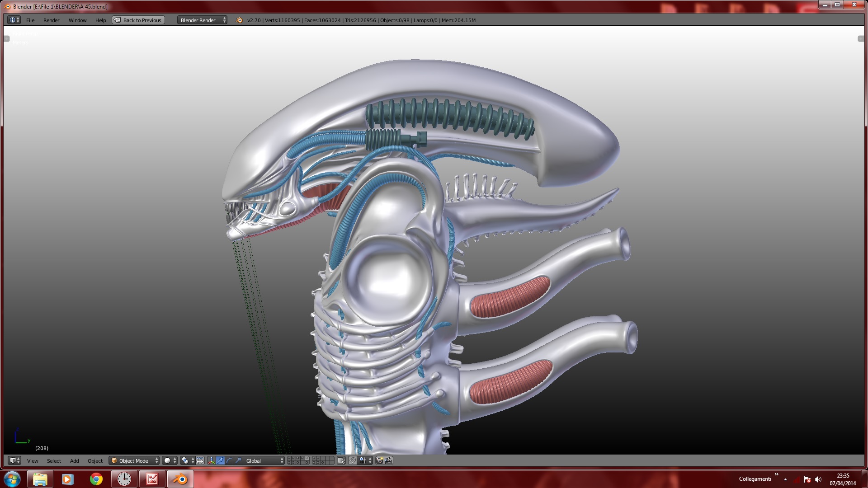Image resolution: width=868 pixels, height=488 pixels.
Task: Click the Back to Previous button
Action: 138,20
